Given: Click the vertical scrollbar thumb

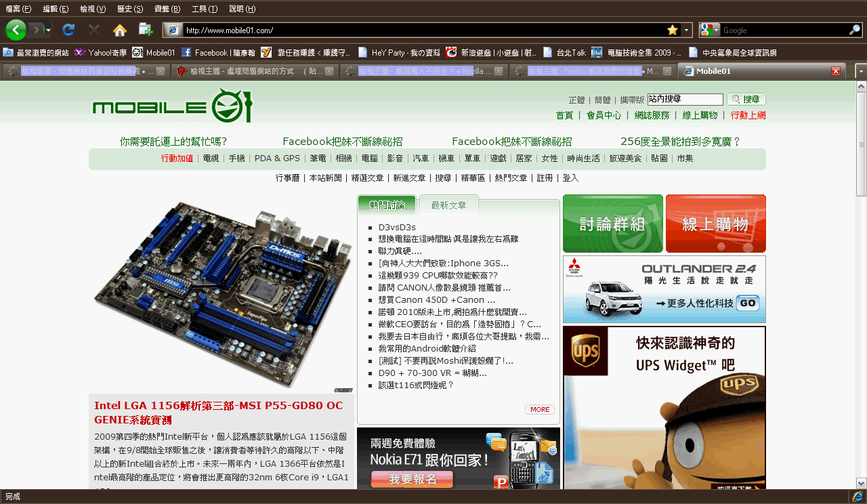Looking at the screenshot, I should click(862, 145).
